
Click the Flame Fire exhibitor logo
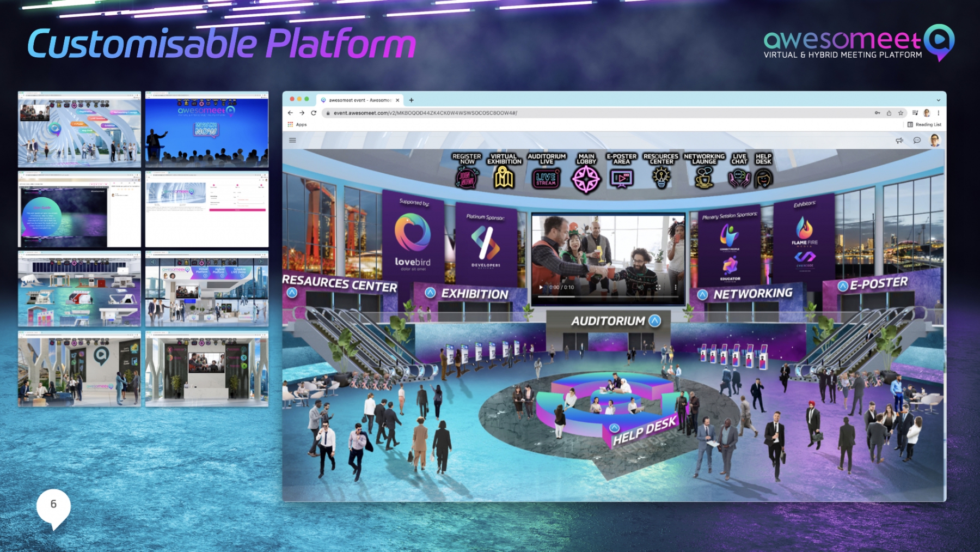tap(804, 232)
